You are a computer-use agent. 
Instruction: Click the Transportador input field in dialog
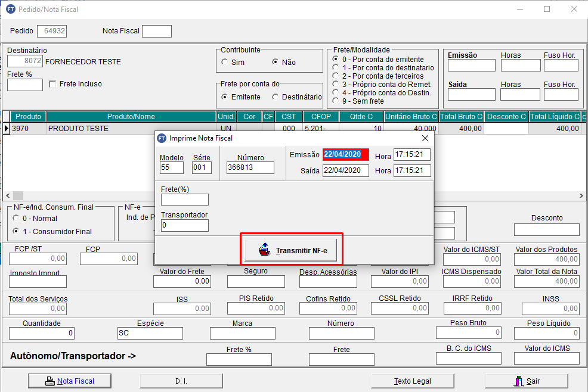(184, 226)
